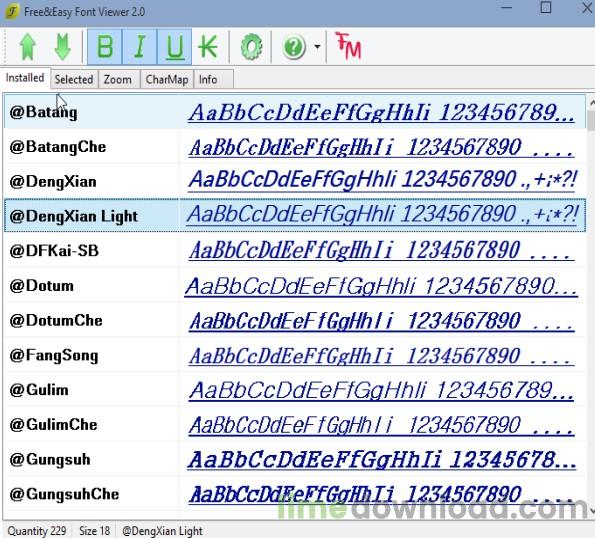Screen dimensions: 595x538
Task: Click the @Gungsuh sample preview text
Action: (x=382, y=460)
